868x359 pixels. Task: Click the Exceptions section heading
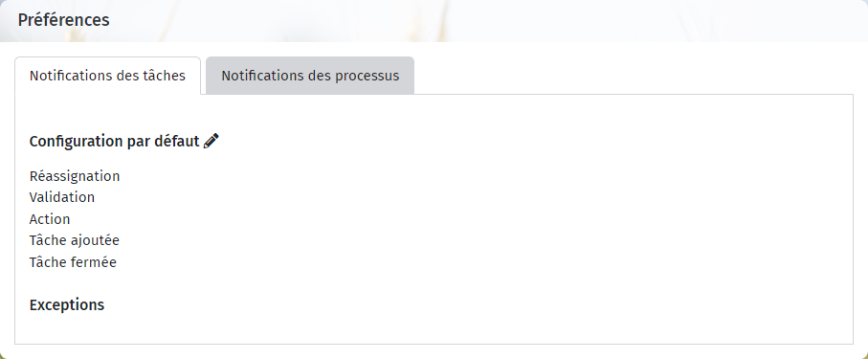[x=66, y=304]
